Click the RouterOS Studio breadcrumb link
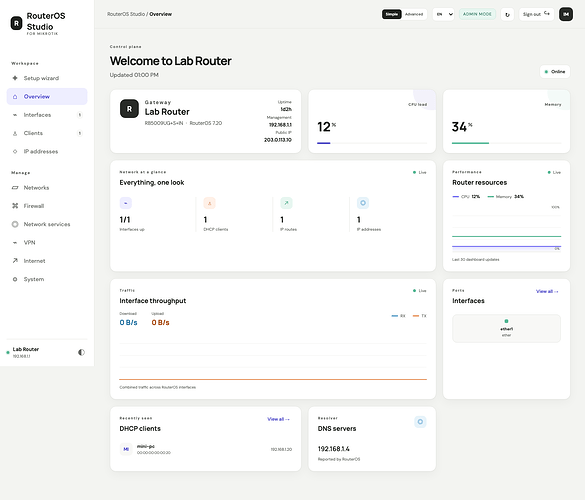This screenshot has height=500, width=585. click(126, 14)
